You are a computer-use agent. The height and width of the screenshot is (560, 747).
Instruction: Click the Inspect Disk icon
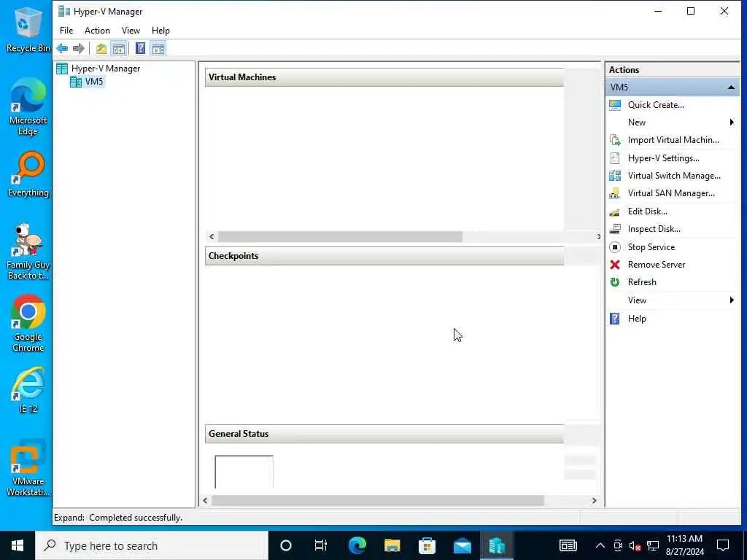(615, 229)
